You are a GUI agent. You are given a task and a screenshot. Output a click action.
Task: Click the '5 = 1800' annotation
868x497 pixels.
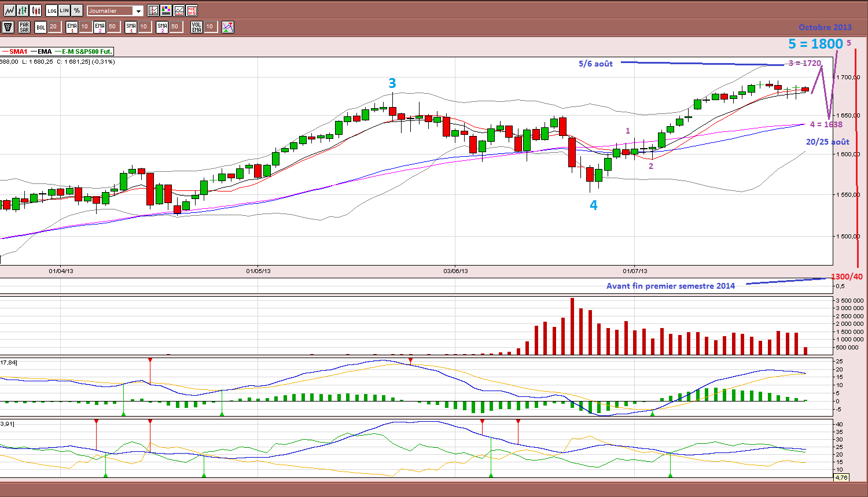[x=816, y=44]
